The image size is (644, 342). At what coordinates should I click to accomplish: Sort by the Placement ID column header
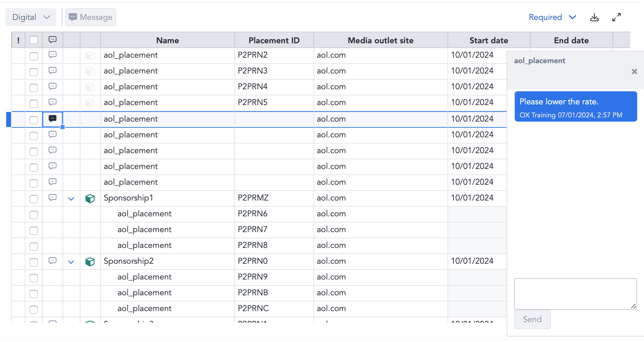274,40
